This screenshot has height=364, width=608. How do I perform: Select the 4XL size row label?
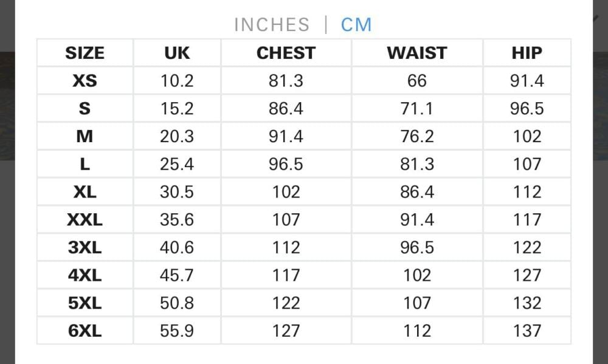pos(85,275)
